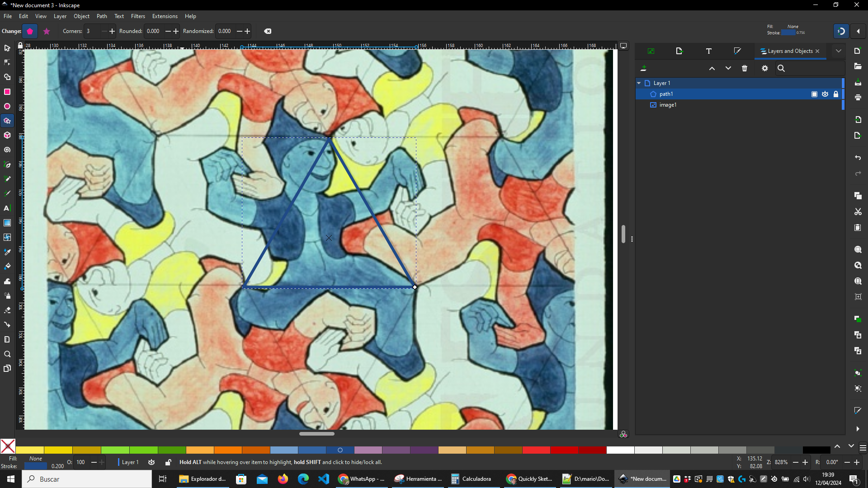
Task: Toggle clip/mask indicator on path1
Action: click(x=814, y=94)
